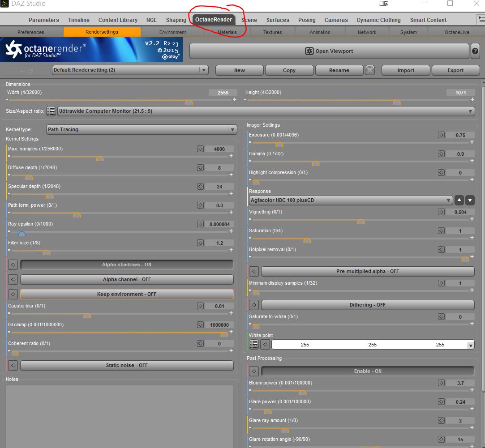Screen dimensions: 485x448
Task: Click the Highlight compression diamond icon
Action: 441,172
